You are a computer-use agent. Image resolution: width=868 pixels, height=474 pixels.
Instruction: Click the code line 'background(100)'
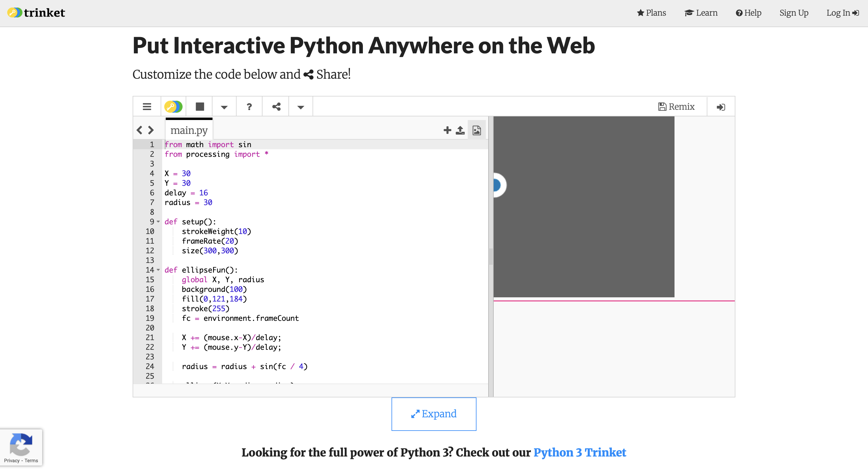[214, 289]
